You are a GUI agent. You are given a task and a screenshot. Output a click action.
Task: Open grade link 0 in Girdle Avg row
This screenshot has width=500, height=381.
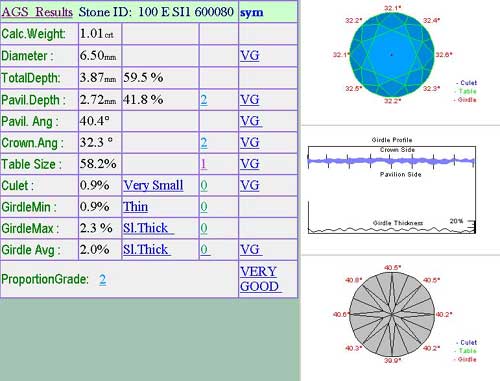point(205,250)
